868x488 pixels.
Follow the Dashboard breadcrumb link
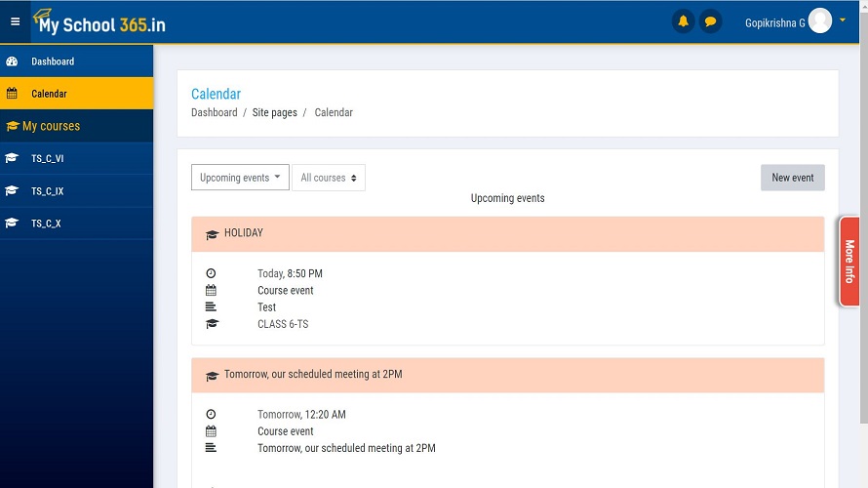[214, 112]
